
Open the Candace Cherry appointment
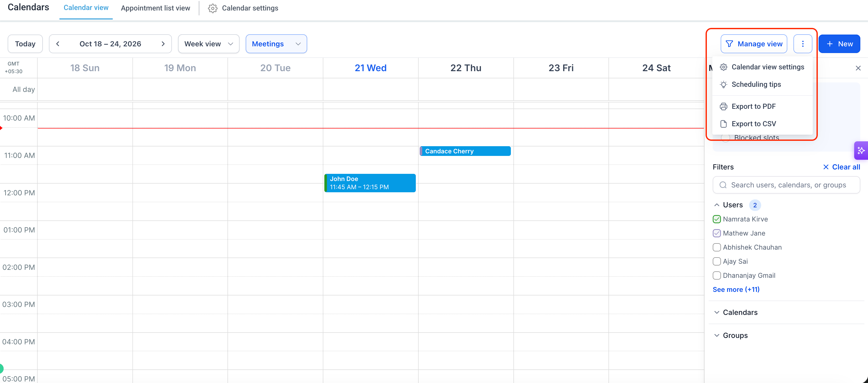(x=465, y=151)
